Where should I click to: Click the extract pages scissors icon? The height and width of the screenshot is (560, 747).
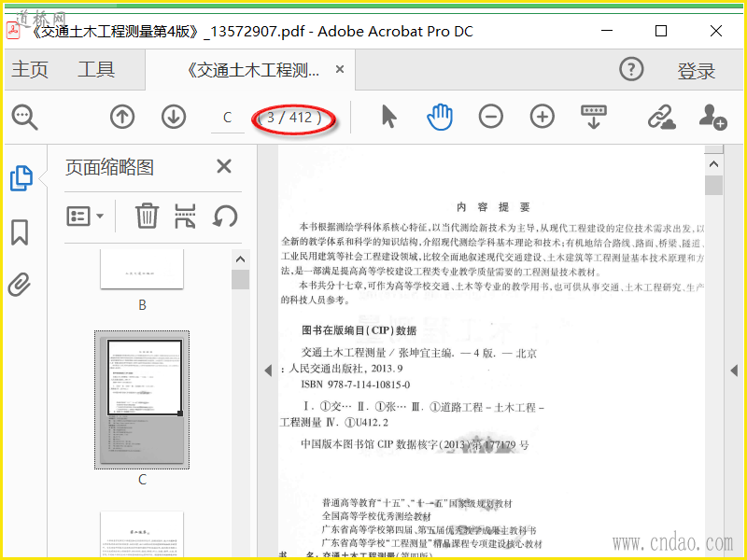pyautogui.click(x=185, y=216)
